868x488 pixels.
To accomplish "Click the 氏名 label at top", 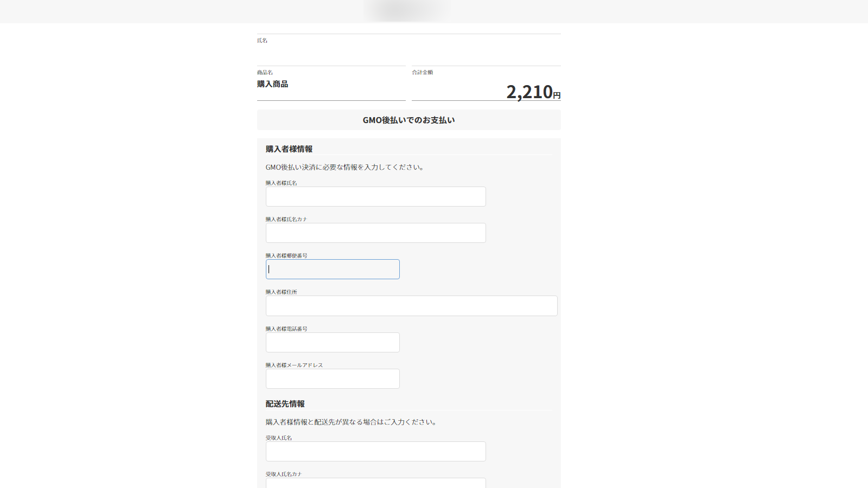I will [x=262, y=40].
